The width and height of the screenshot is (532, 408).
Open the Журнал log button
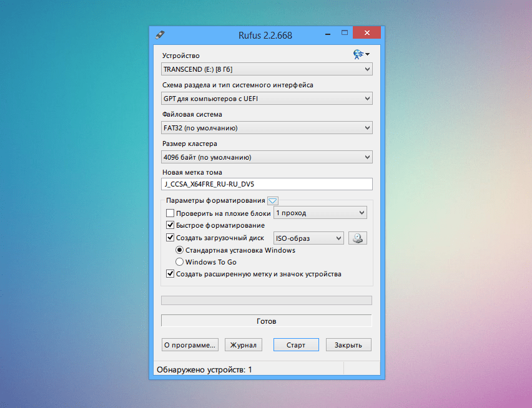[243, 344]
